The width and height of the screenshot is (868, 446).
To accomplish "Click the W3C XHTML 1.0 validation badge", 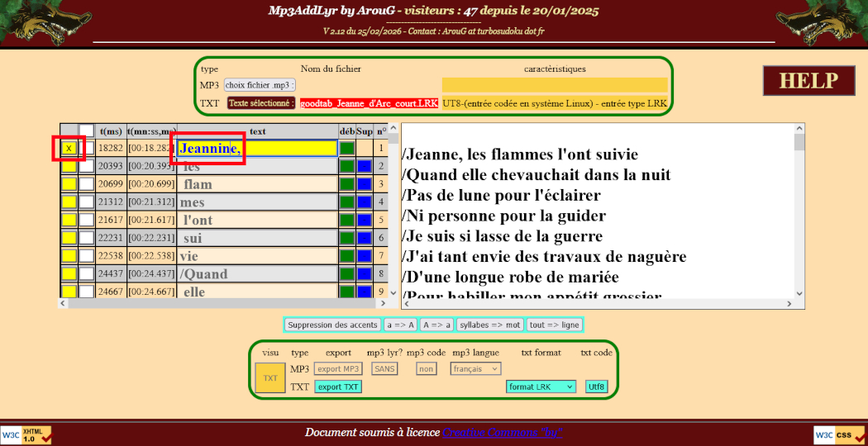I will tap(26, 434).
